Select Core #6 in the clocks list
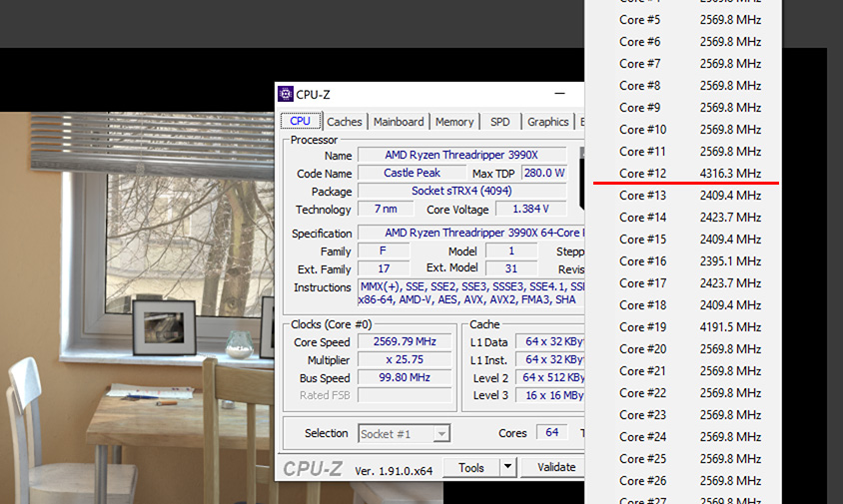This screenshot has width=843, height=504. click(x=683, y=42)
